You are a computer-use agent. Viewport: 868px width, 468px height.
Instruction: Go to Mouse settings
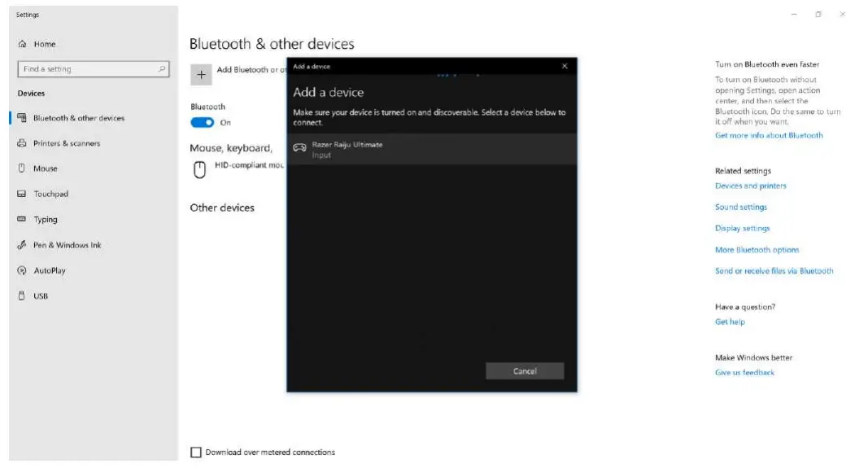point(46,168)
